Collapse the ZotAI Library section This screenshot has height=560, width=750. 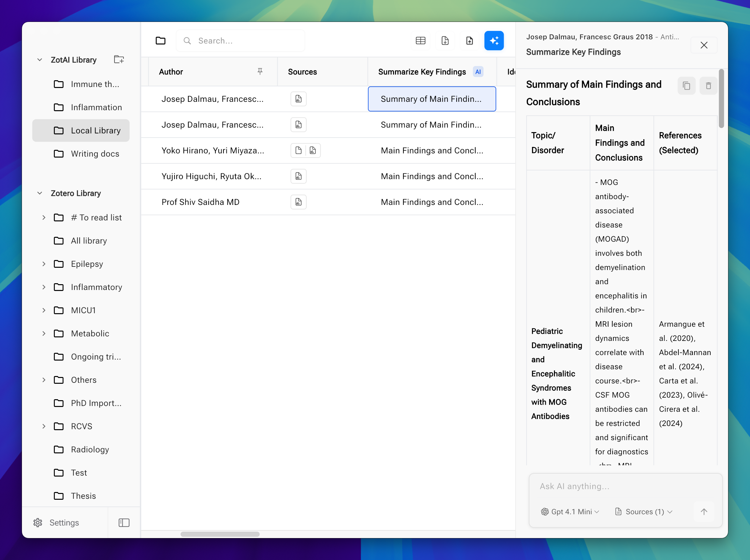pos(39,59)
